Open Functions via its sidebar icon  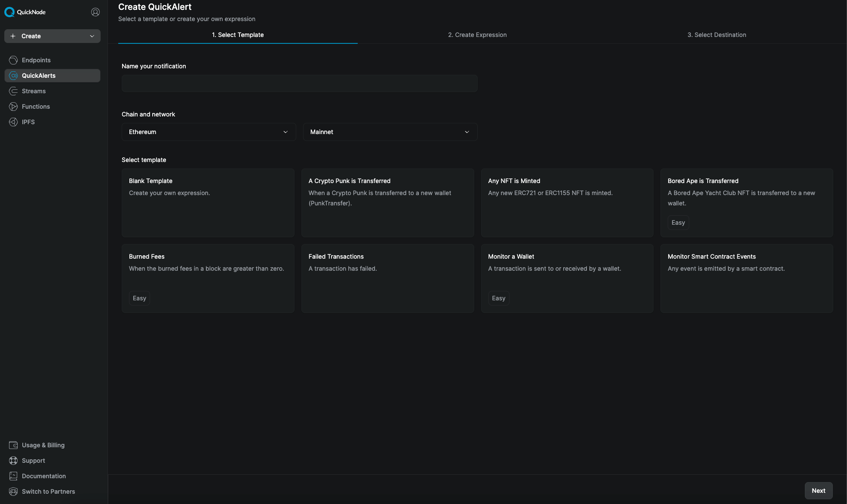(x=13, y=107)
